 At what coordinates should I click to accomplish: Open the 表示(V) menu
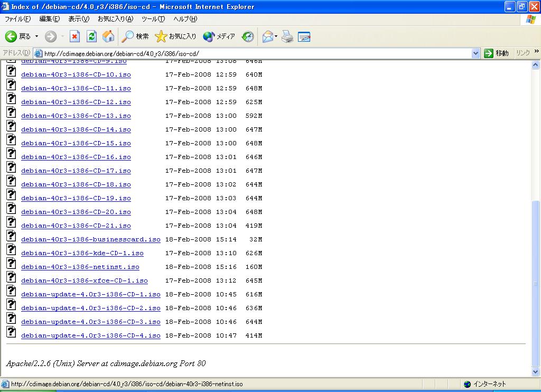[79, 19]
